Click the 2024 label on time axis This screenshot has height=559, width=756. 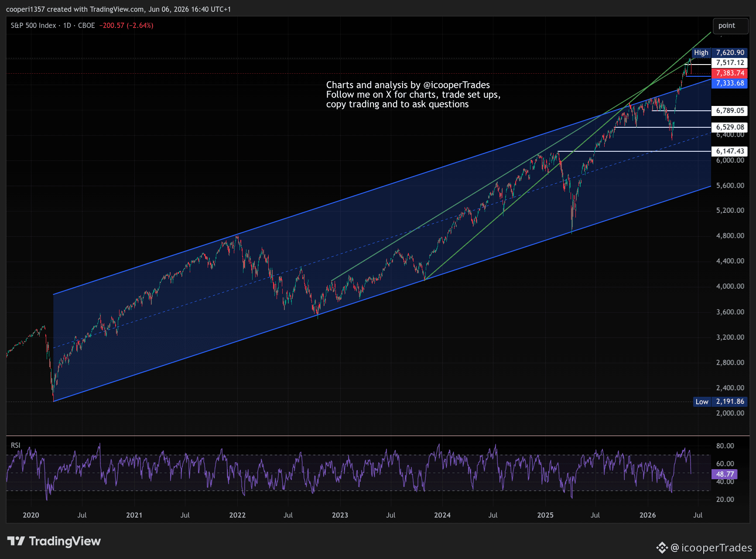point(442,515)
